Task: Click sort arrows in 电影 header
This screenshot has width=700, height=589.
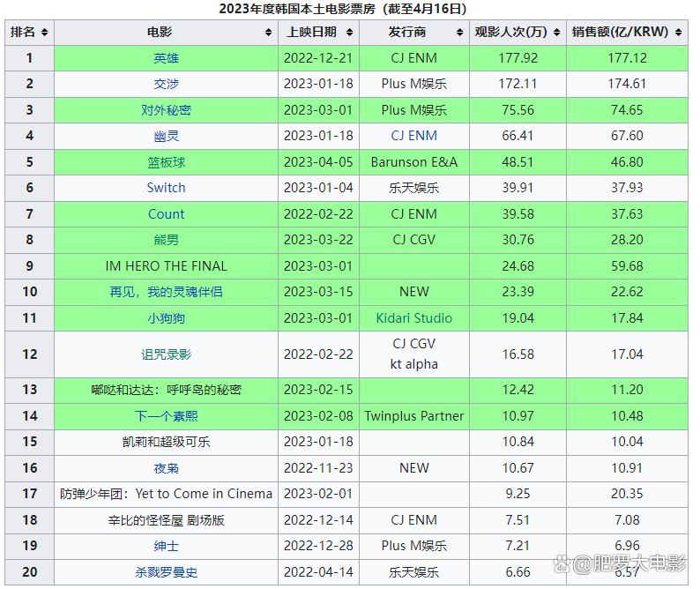Action: pyautogui.click(x=268, y=33)
